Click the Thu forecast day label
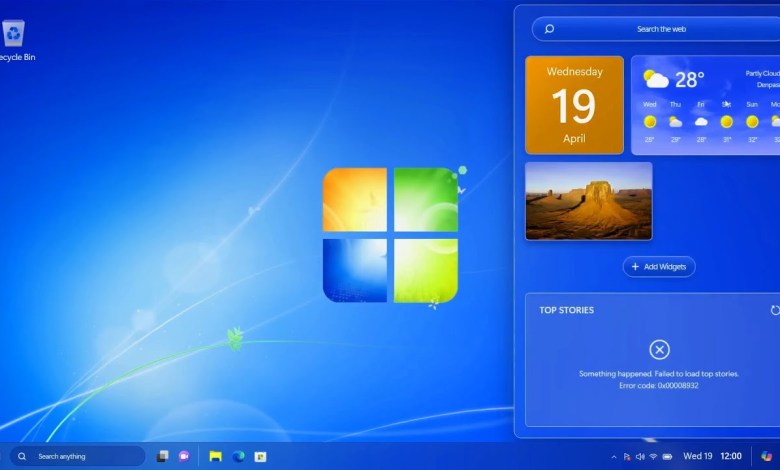The width and height of the screenshot is (780, 470). tap(675, 104)
